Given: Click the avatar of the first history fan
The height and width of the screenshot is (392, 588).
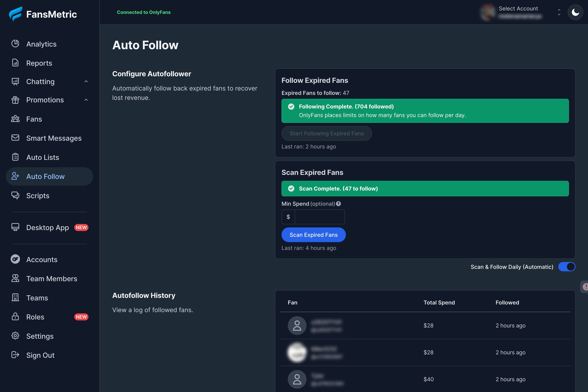Looking at the screenshot, I should [x=297, y=326].
